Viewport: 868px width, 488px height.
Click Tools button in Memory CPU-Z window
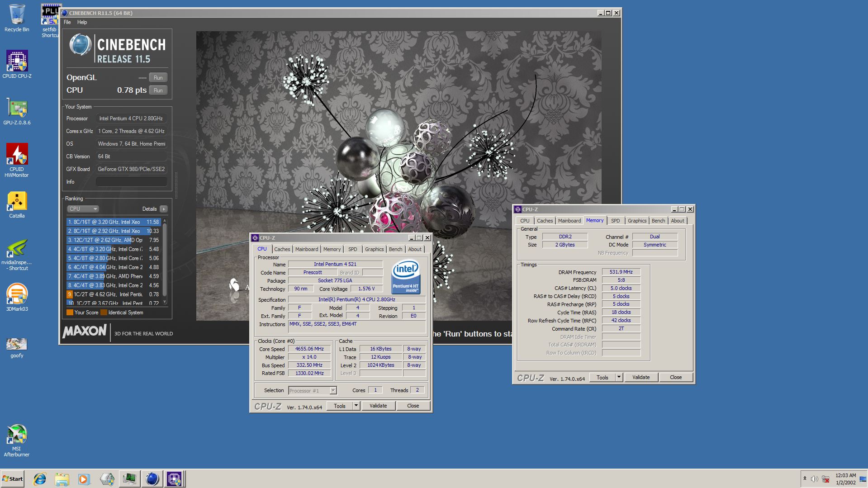tap(602, 378)
